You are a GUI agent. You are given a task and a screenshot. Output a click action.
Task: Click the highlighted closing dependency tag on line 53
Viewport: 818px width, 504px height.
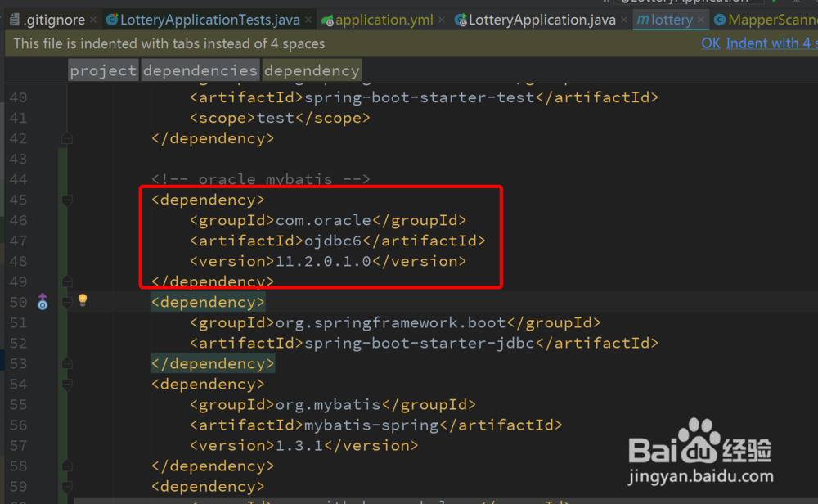pyautogui.click(x=213, y=363)
